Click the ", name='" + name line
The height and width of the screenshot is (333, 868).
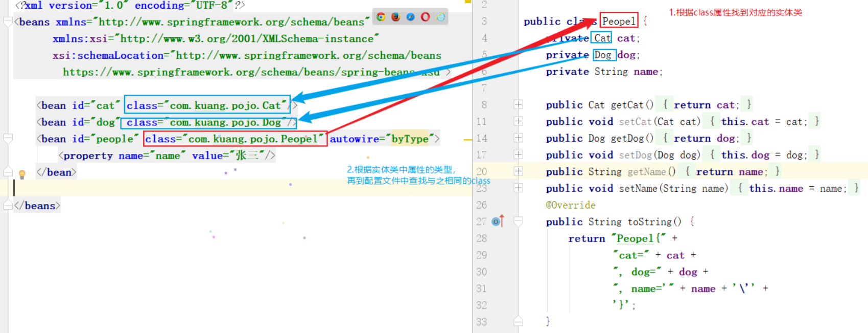click(x=691, y=288)
